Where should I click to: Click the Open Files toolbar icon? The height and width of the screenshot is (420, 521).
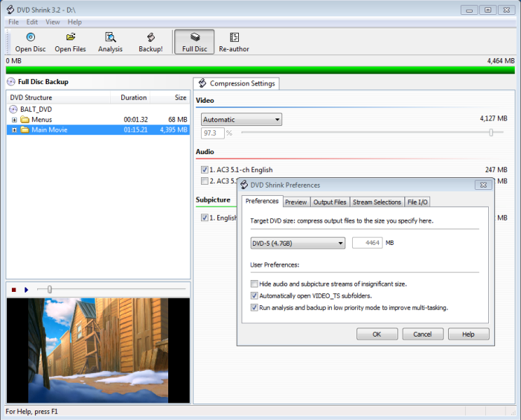click(71, 37)
